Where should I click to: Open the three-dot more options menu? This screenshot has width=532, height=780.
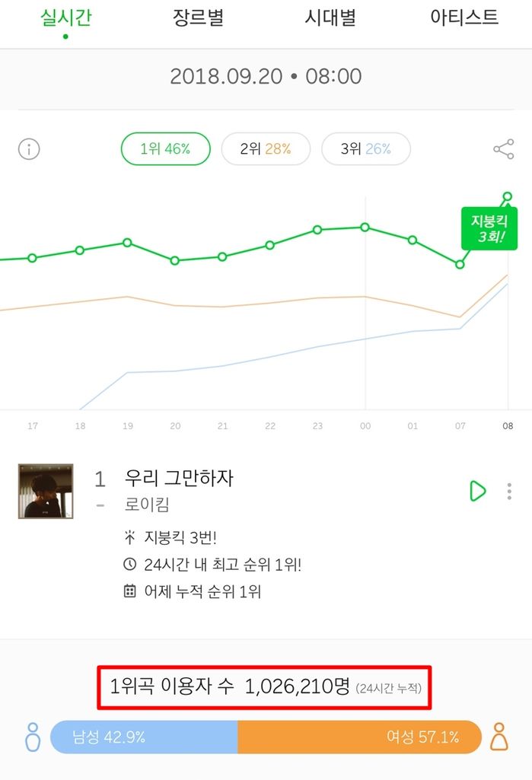click(x=509, y=491)
